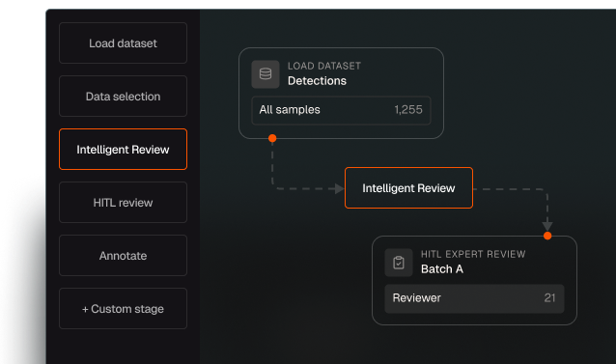The height and width of the screenshot is (364, 616).
Task: Click the orange output port of Detections node
Action: point(272,138)
